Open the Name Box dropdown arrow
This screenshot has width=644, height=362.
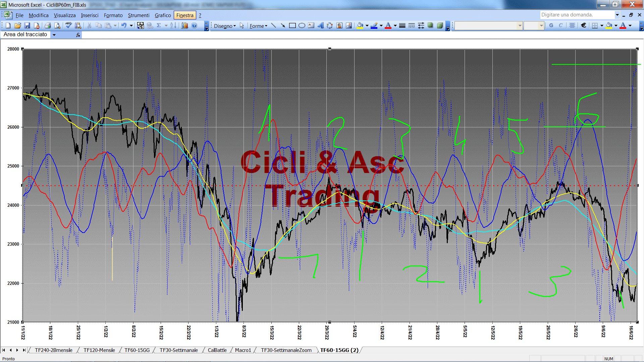[x=54, y=35]
